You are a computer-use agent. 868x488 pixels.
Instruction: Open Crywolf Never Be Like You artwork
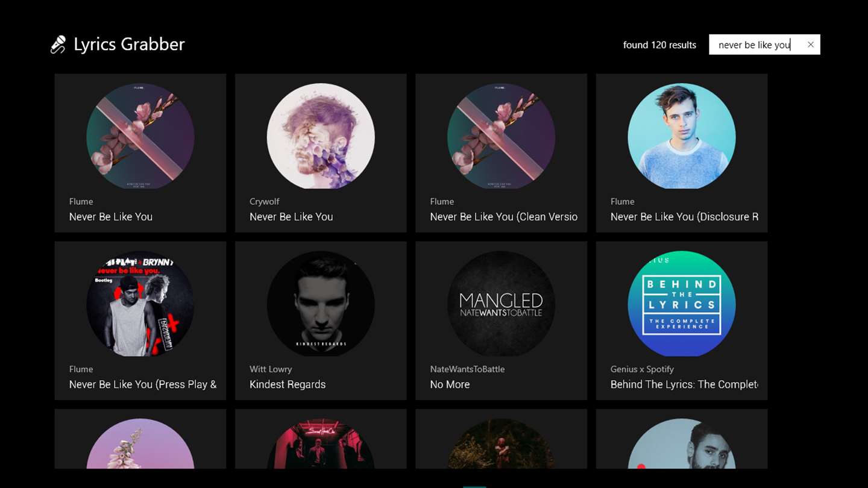pyautogui.click(x=321, y=136)
